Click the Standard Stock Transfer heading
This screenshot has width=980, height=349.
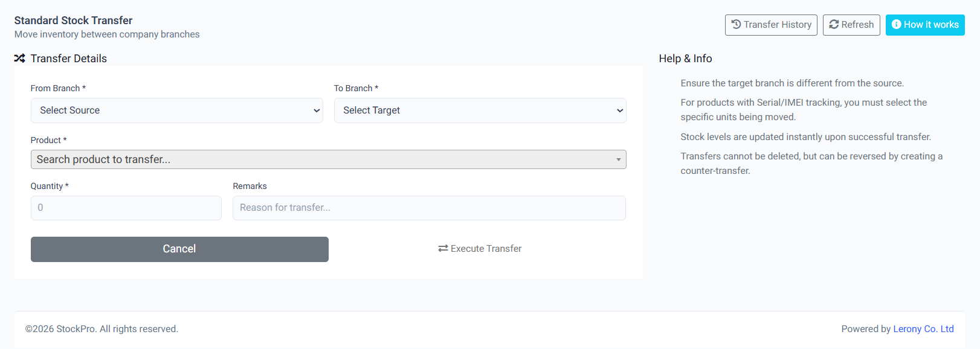pos(73,21)
